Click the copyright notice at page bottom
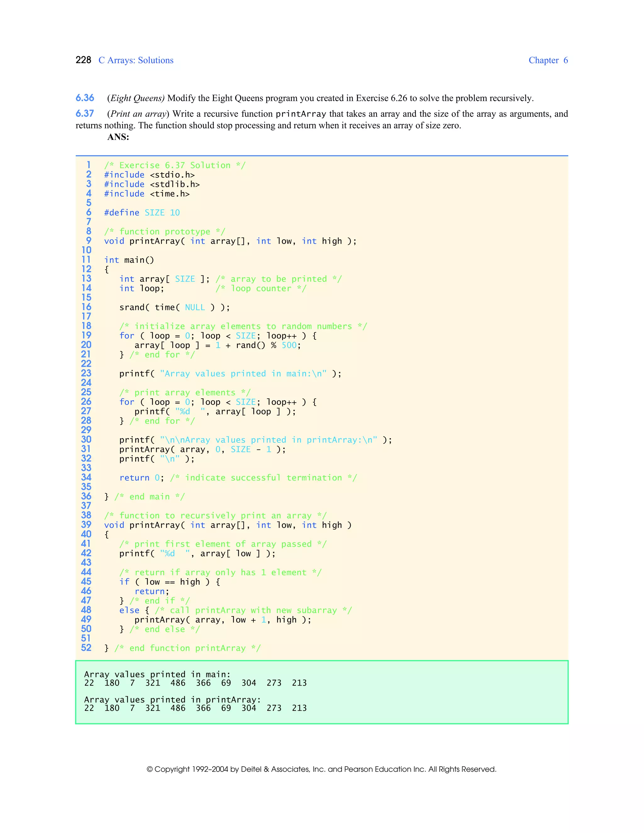Image resolution: width=644 pixels, height=833 pixels. 322,769
